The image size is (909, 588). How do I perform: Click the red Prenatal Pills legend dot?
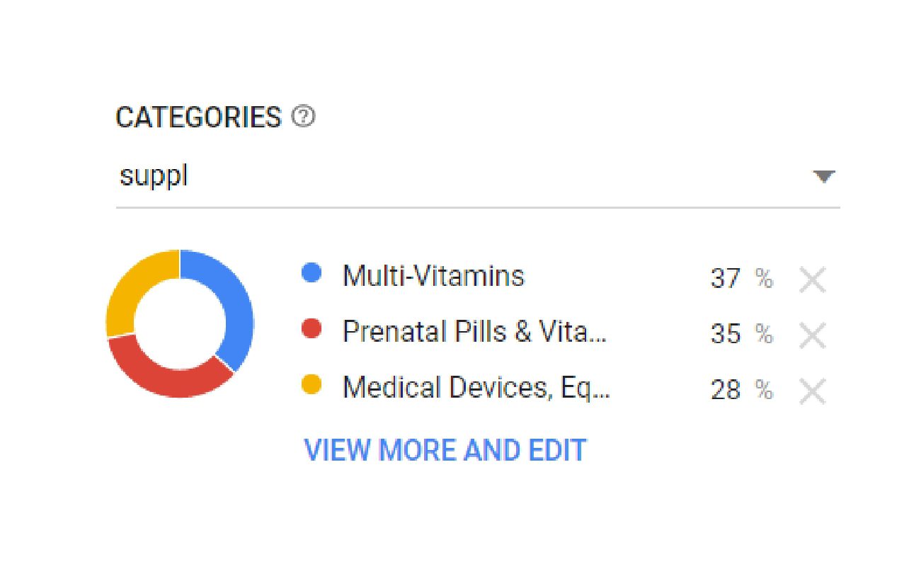tap(311, 329)
